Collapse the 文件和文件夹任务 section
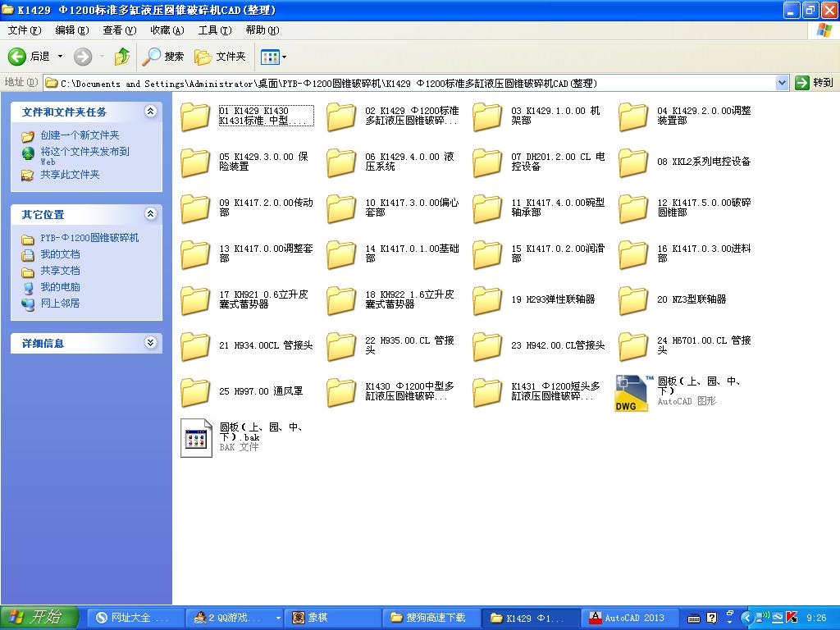Screen dimensions: 840x630 click(149, 112)
